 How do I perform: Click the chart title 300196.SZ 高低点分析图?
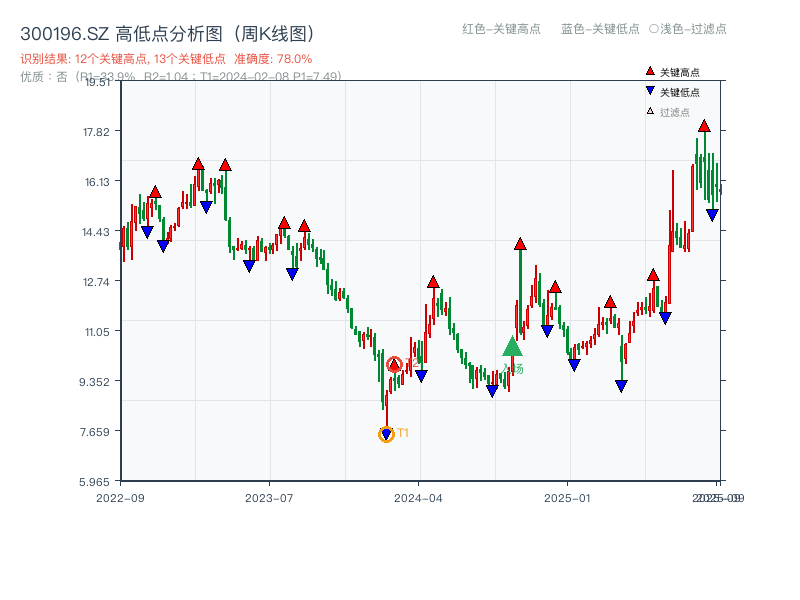click(x=168, y=34)
